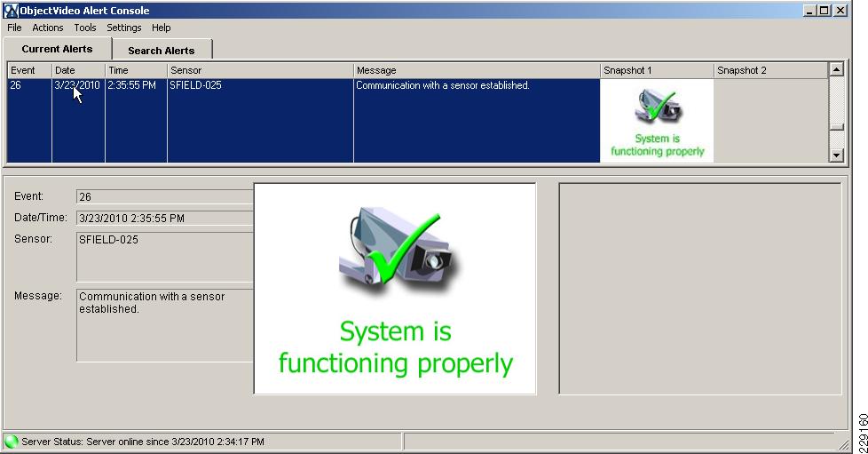
Task: Click the alert list scrollbar thumb
Action: [836, 127]
